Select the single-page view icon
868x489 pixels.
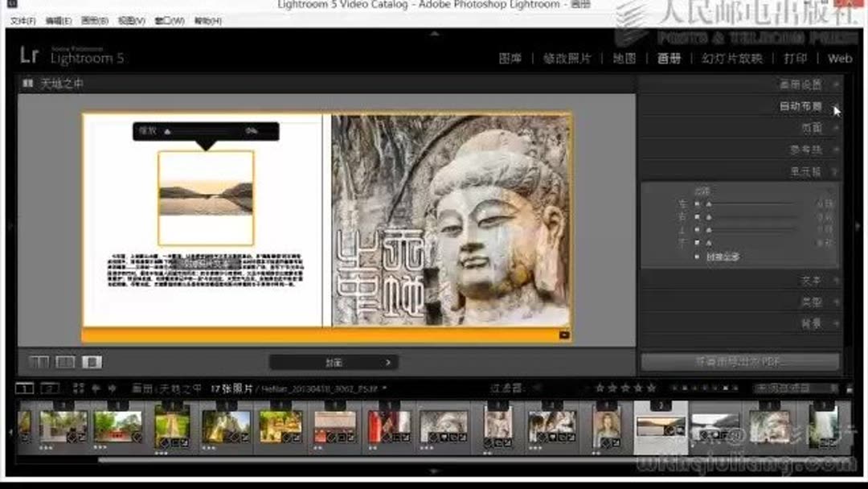[91, 362]
